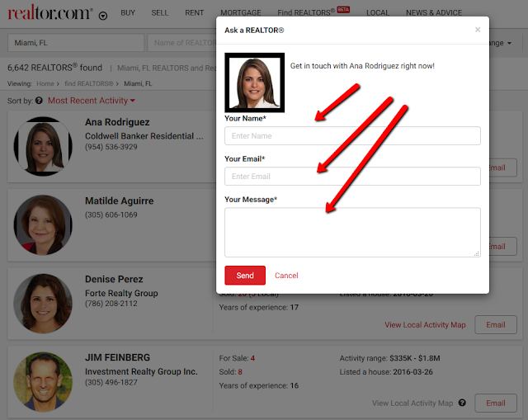Open Ana Rodriguez's agent profile name
The height and width of the screenshot is (420, 528).
click(x=117, y=122)
